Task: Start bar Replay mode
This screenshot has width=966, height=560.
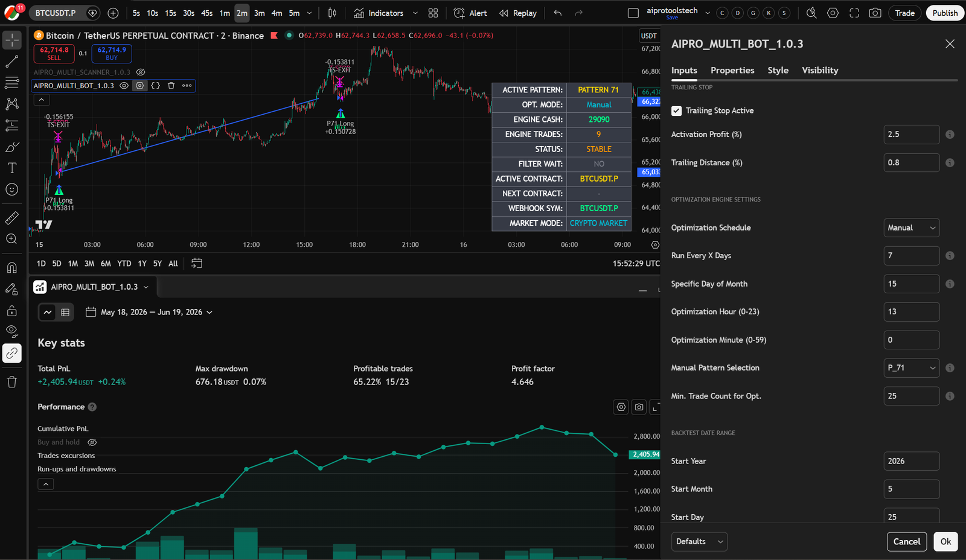Action: (518, 13)
